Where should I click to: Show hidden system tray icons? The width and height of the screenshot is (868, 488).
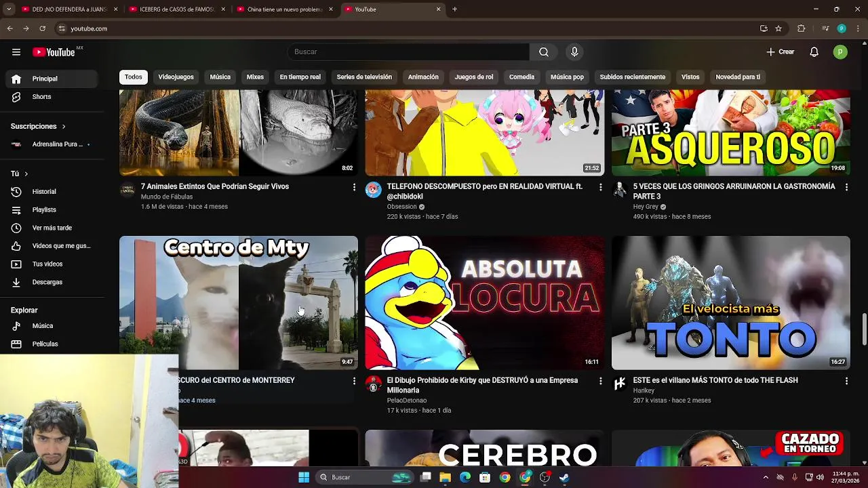pos(766,477)
